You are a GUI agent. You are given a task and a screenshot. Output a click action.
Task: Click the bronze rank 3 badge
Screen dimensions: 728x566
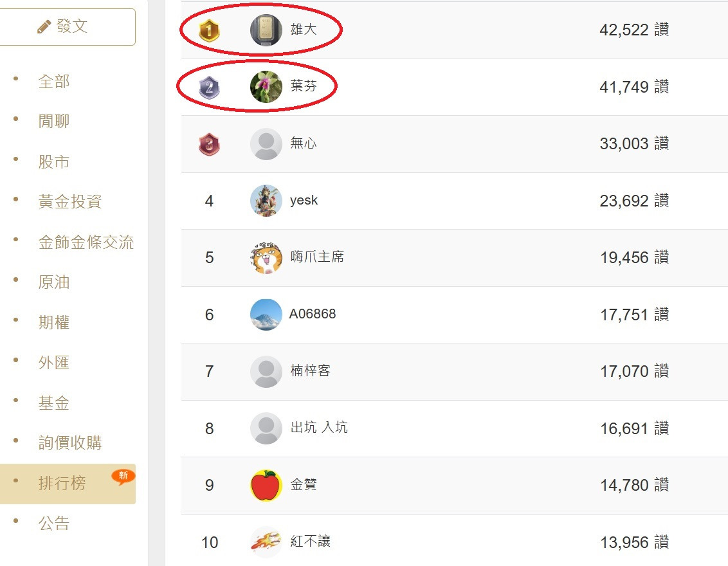coord(209,144)
